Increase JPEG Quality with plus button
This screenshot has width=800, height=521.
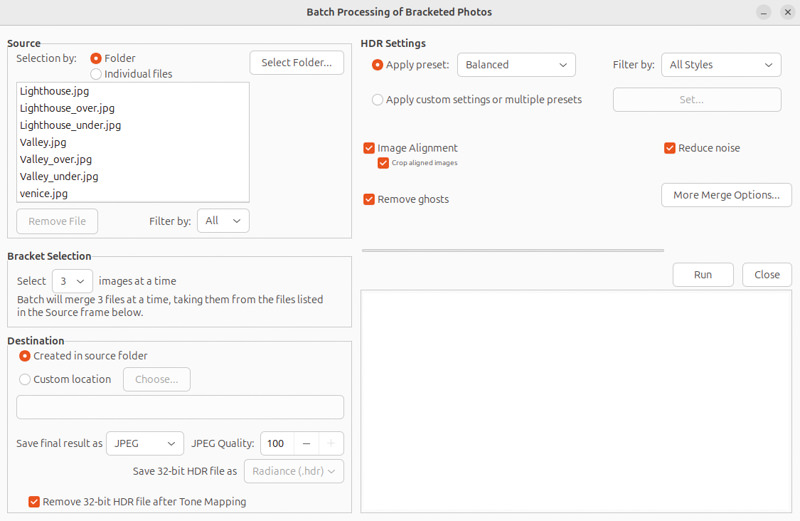point(331,443)
